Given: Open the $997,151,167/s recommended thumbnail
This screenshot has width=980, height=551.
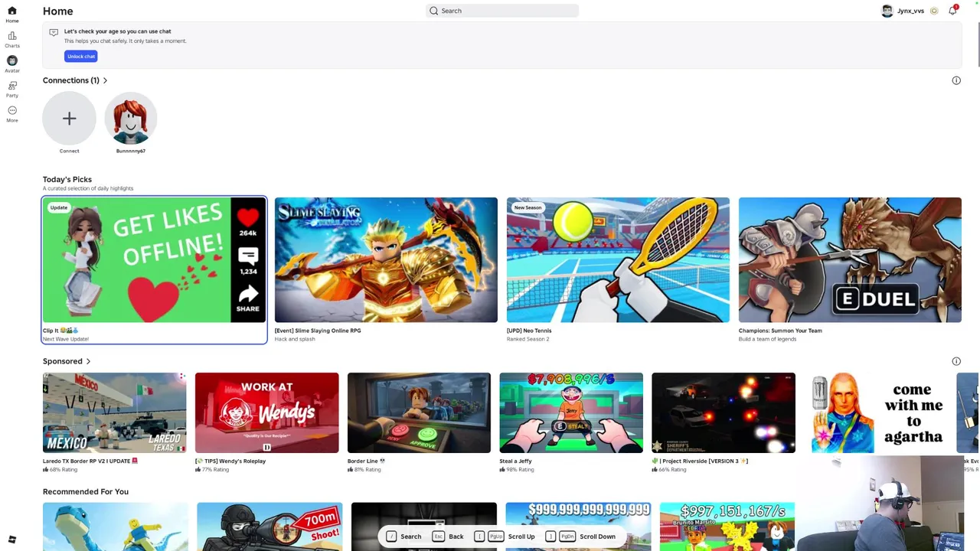Looking at the screenshot, I should pos(727,527).
